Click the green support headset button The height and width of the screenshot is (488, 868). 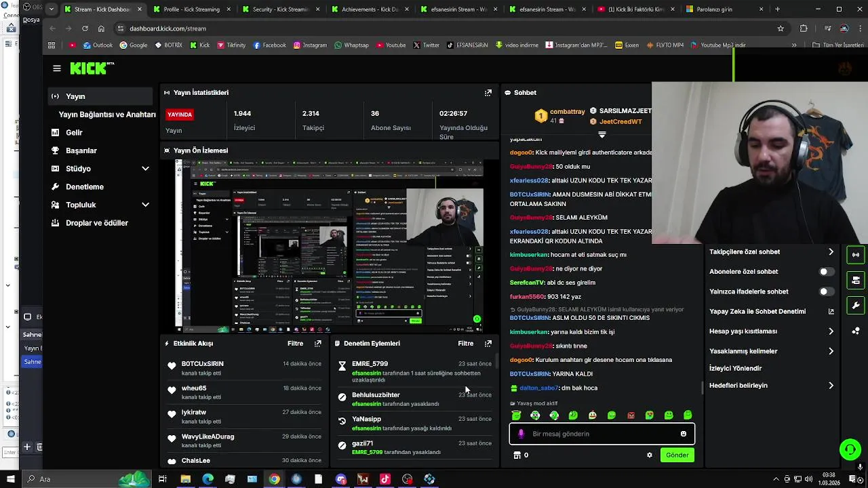[850, 449]
